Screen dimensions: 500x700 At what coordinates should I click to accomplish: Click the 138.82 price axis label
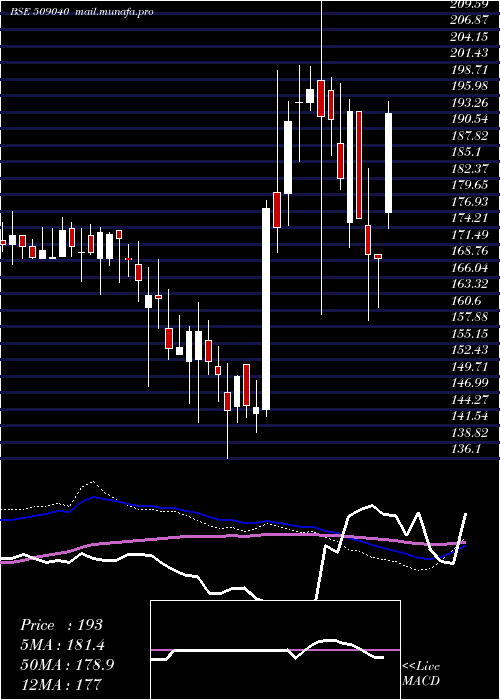(x=470, y=433)
